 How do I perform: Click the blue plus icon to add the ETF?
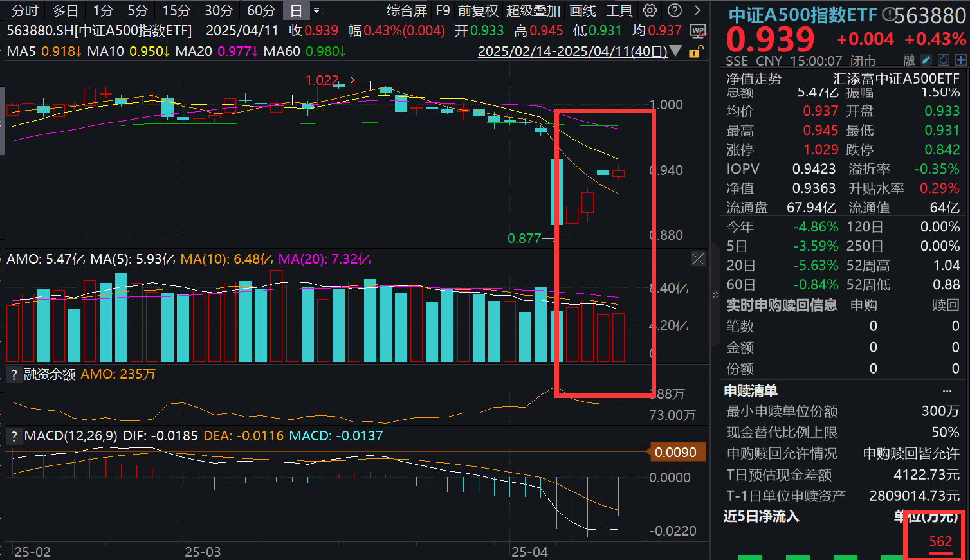pyautogui.click(x=960, y=60)
